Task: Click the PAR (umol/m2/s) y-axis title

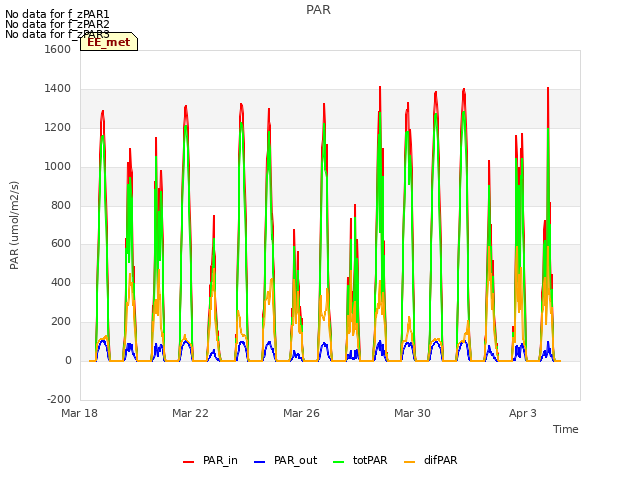Action: click(x=14, y=225)
